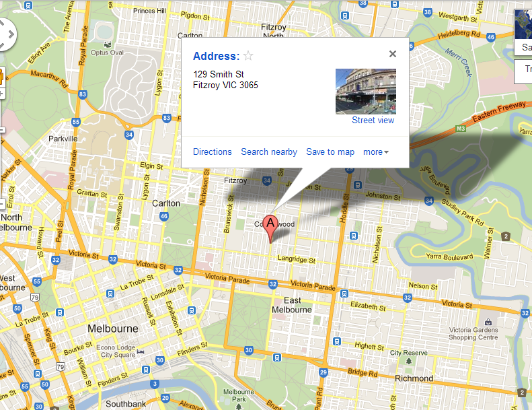Close the address info window
The height and width of the screenshot is (410, 532).
tap(393, 54)
